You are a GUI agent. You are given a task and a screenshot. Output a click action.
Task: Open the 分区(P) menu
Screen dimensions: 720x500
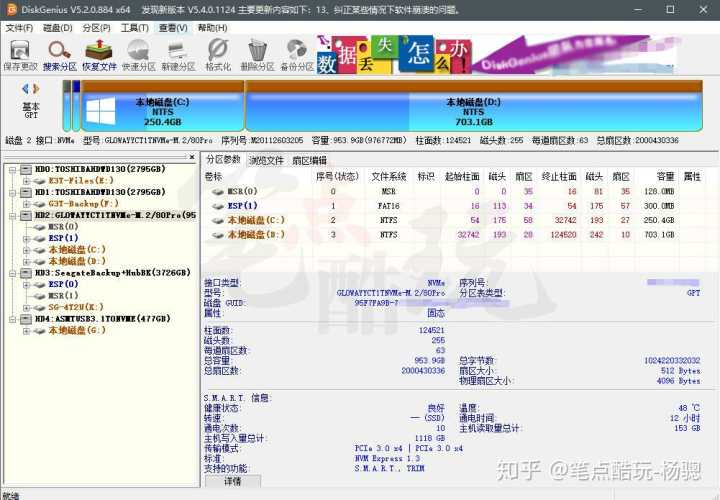pyautogui.click(x=96, y=28)
